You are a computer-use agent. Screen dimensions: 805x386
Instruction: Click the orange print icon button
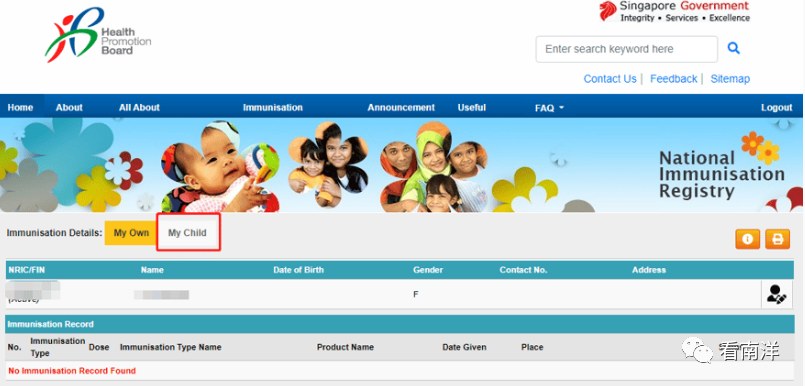pos(778,239)
